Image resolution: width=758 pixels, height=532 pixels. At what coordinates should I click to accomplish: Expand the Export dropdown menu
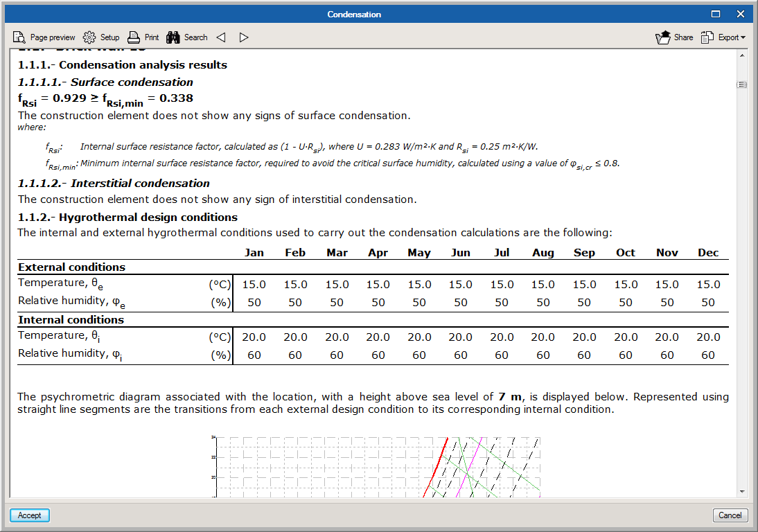point(723,37)
